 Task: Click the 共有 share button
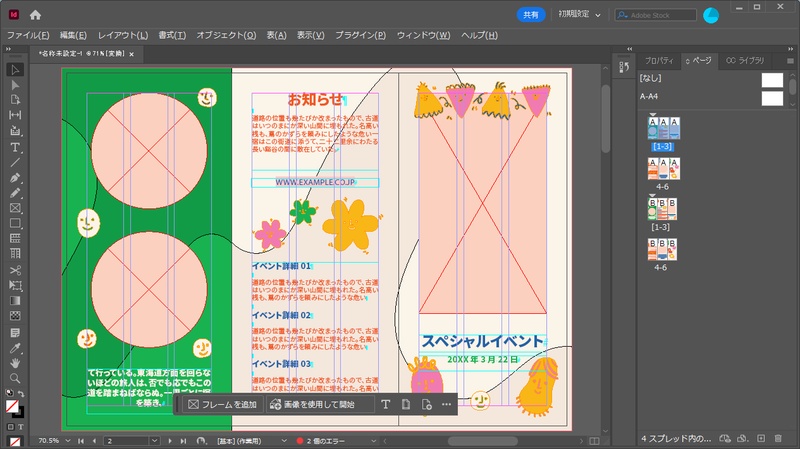tap(531, 15)
